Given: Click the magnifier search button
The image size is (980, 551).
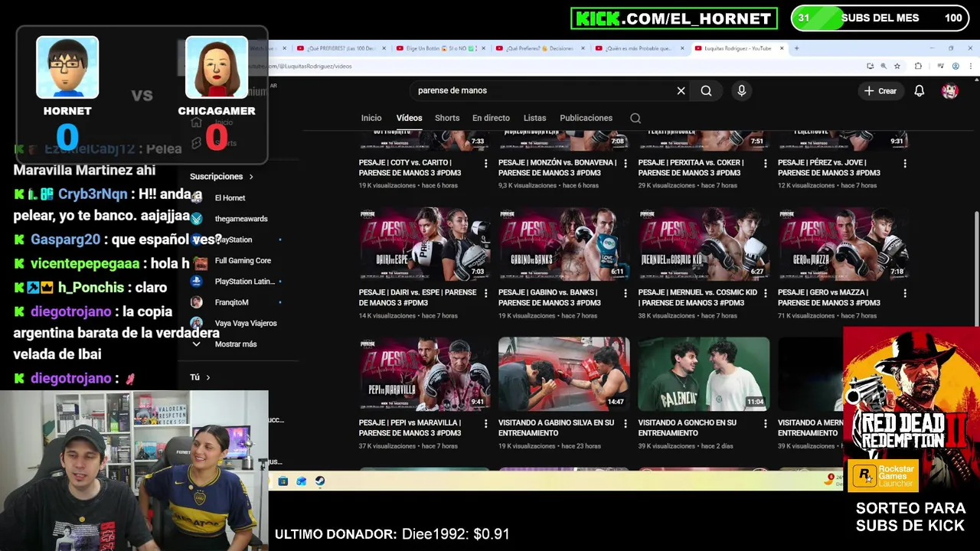Looking at the screenshot, I should point(706,90).
